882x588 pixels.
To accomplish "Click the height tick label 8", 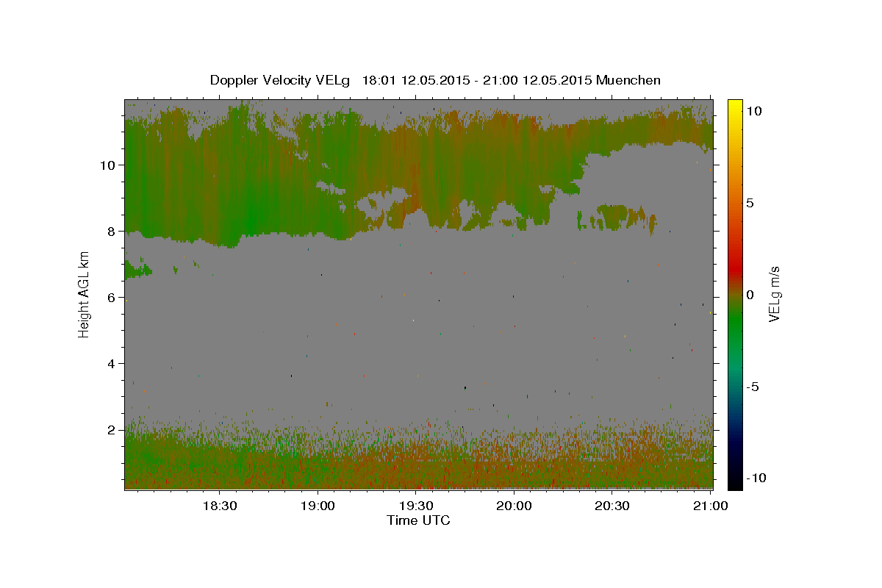I will tap(111, 231).
